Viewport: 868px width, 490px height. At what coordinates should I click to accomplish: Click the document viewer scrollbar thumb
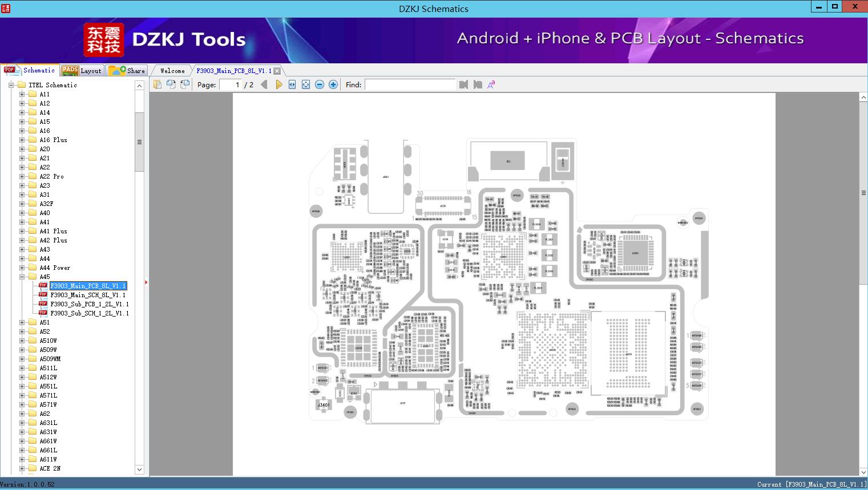point(863,193)
